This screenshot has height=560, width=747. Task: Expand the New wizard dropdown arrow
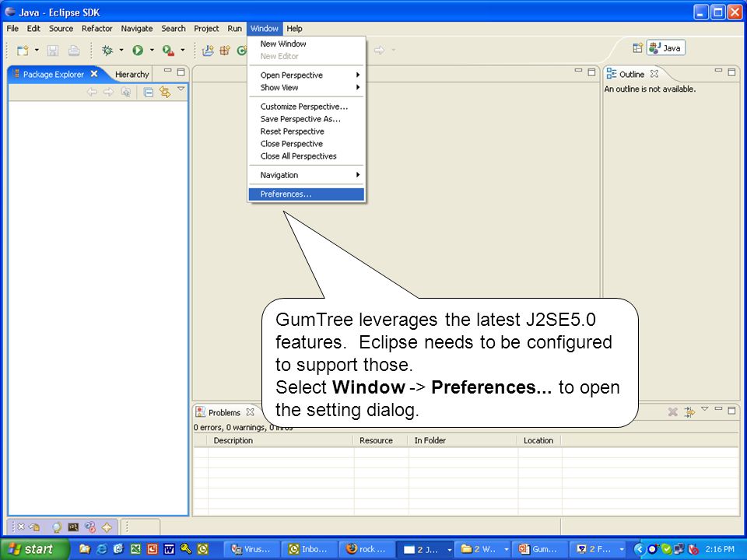(37, 50)
